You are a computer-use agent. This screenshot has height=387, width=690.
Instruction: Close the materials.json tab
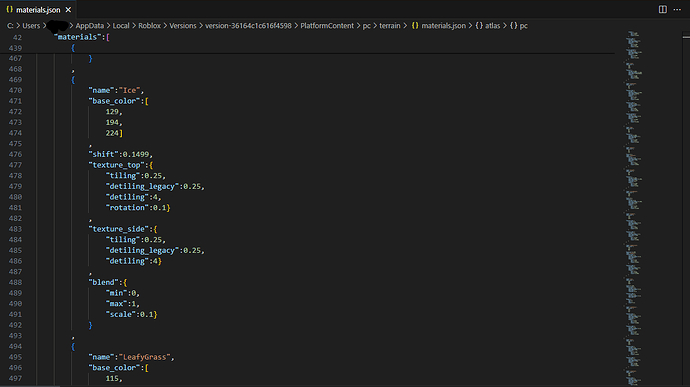point(68,9)
